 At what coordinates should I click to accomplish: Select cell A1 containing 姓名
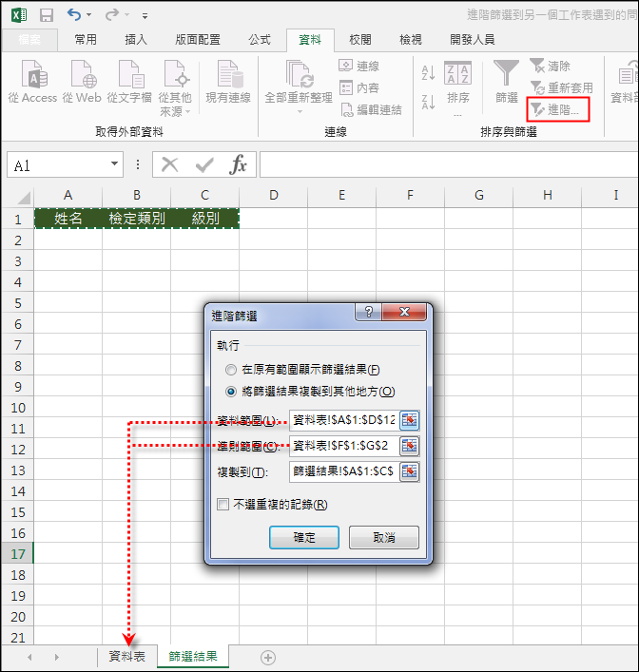tap(68, 219)
